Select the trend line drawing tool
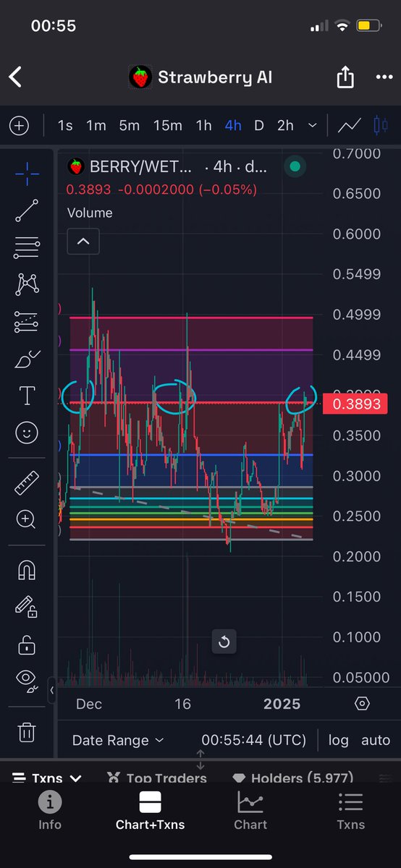The height and width of the screenshot is (868, 401). [x=27, y=210]
